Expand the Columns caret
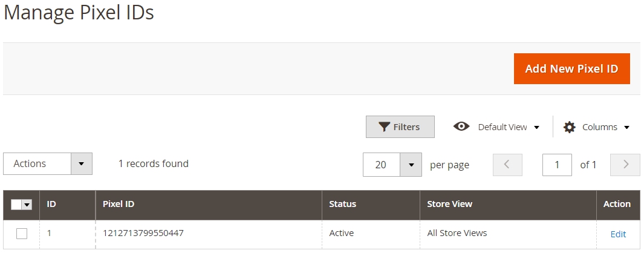 pyautogui.click(x=626, y=128)
